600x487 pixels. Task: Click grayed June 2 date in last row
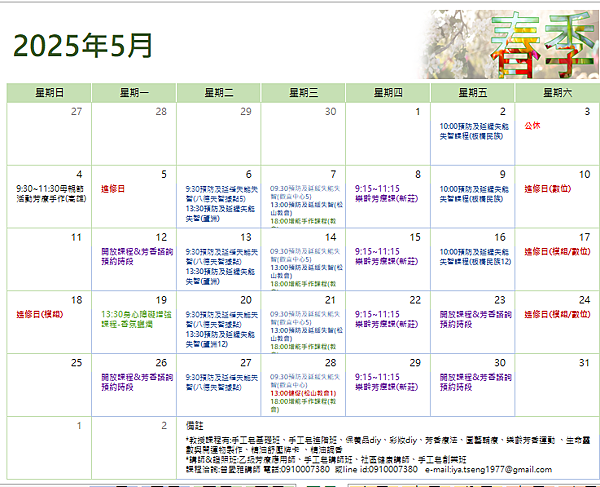point(164,425)
